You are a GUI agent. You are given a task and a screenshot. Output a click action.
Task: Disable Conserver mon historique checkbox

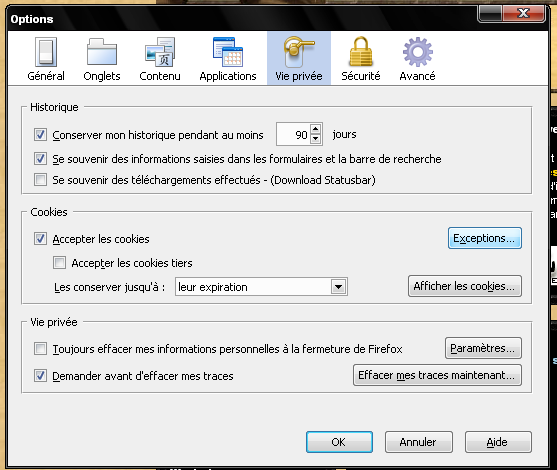click(x=40, y=135)
